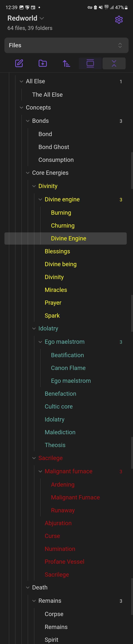The image size is (133, 644).
Task: Open the Redworld vault switcher
Action: [x=26, y=18]
